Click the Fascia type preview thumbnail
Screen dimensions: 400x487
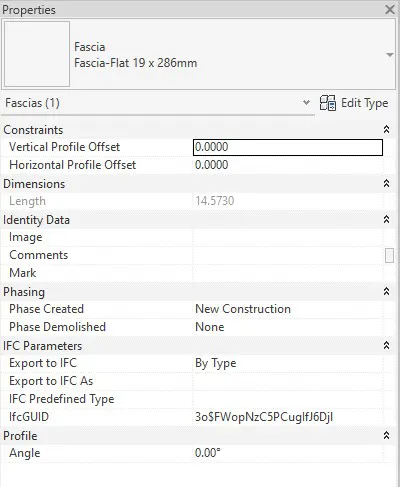click(37, 54)
